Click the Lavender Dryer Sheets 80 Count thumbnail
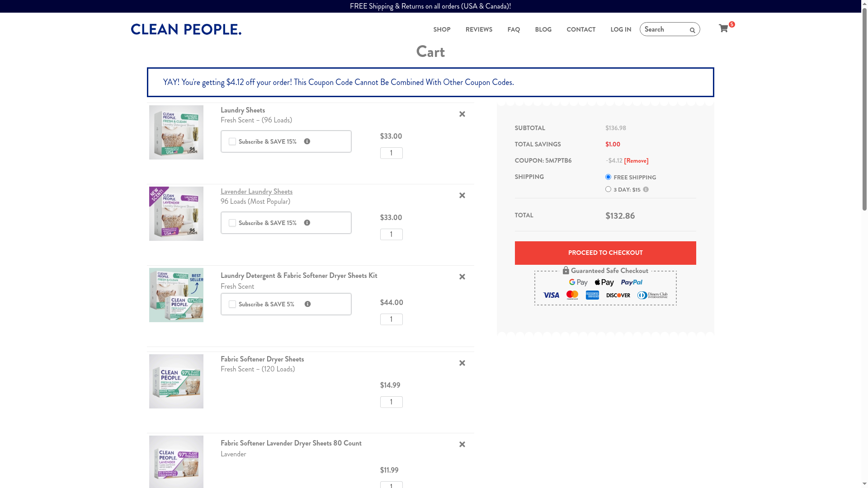This screenshot has height=488, width=868. [176, 462]
